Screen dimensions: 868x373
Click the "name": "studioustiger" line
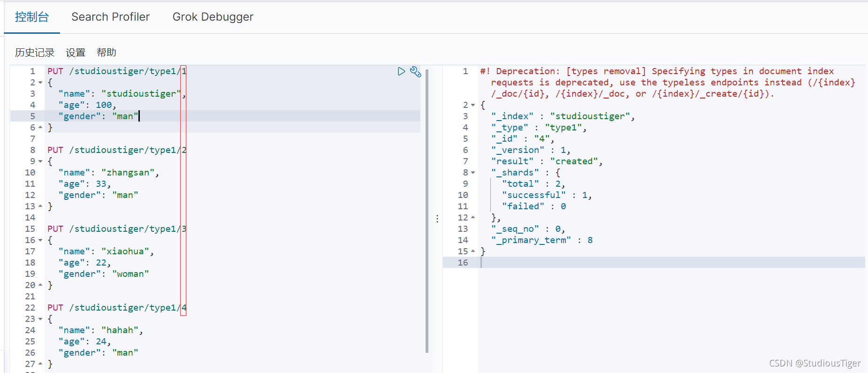(122, 94)
